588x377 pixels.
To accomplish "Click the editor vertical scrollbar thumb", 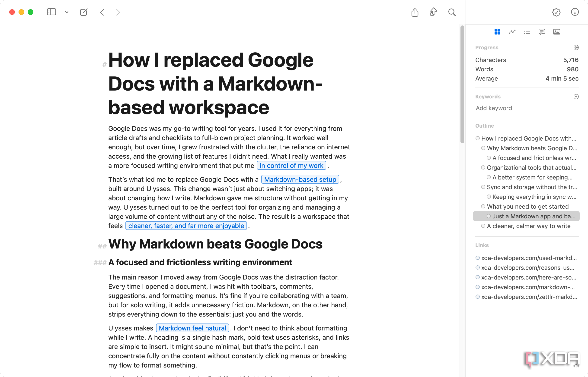I will [462, 85].
